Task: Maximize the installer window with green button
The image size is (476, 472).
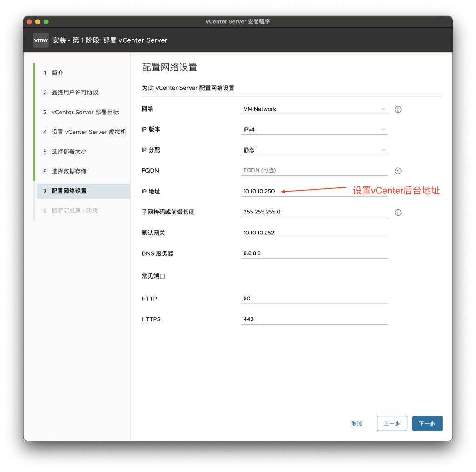Action: point(46,22)
